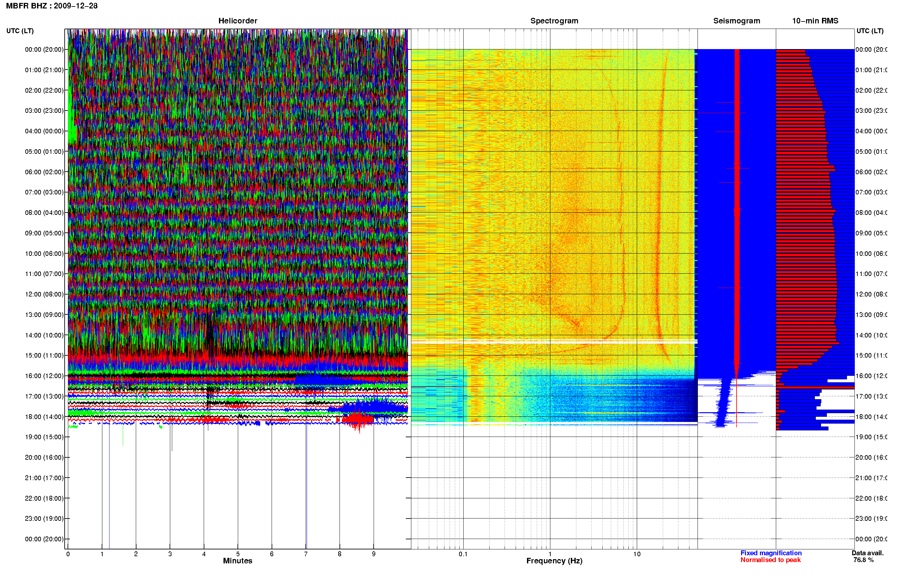The height and width of the screenshot is (578, 924).
Task: Click the '9' minutes tick label
Action: 374,554
